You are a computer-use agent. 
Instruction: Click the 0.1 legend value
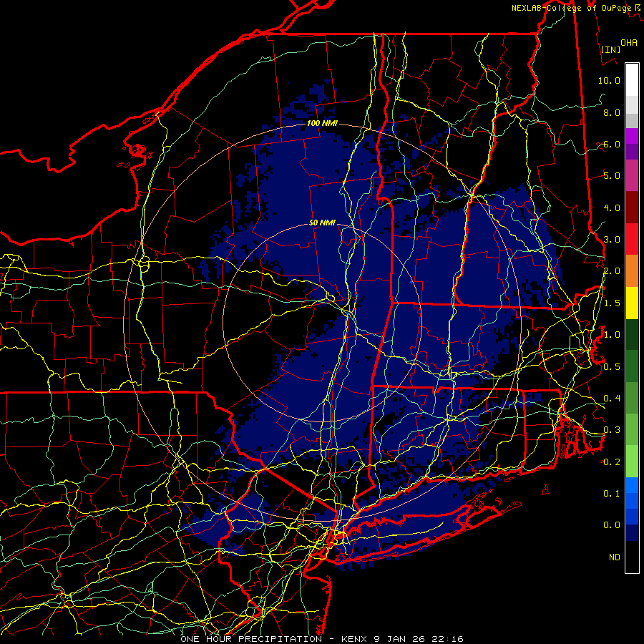[612, 494]
